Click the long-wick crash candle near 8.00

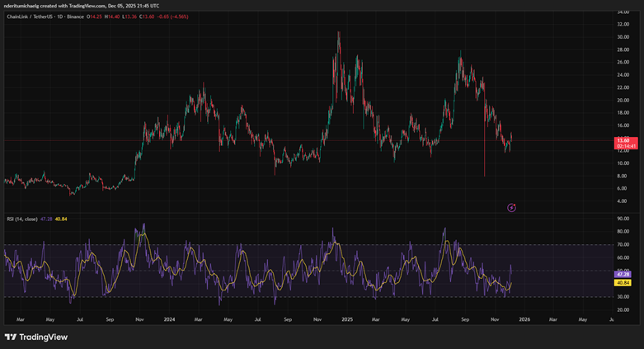pos(484,161)
